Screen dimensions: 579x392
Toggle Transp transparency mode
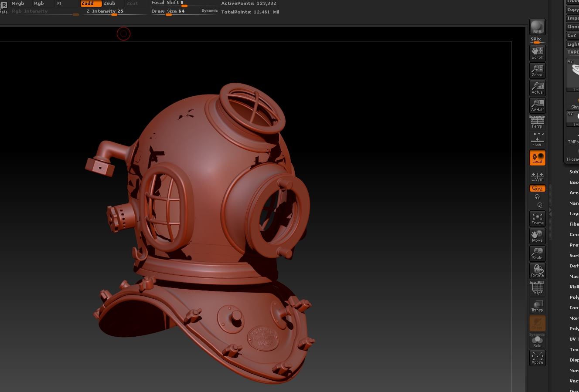537,306
